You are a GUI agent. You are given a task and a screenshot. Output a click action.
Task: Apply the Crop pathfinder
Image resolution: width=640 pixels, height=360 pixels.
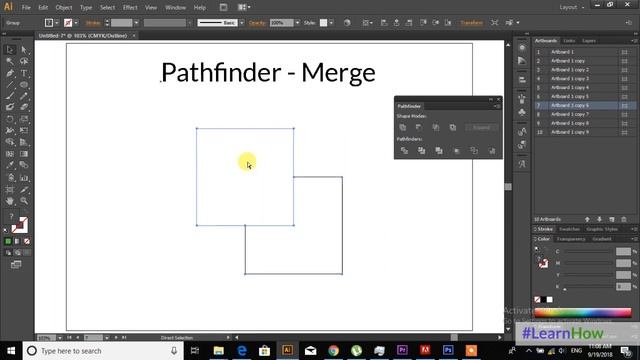pyautogui.click(x=457, y=151)
